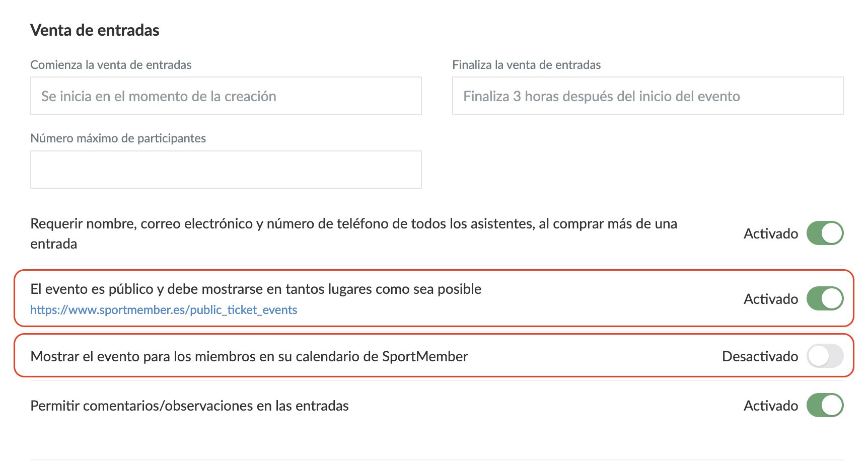Disable the public event toggle
868x474 pixels.
(825, 299)
